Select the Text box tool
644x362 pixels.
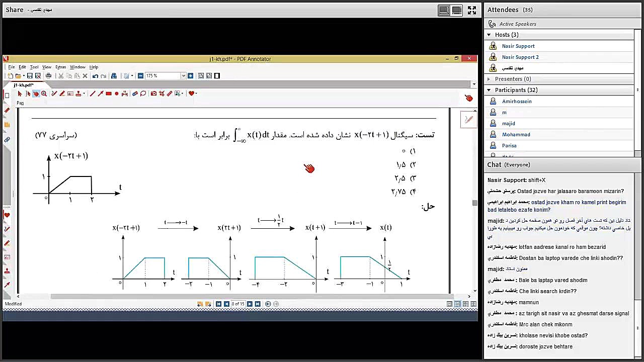pos(70,94)
